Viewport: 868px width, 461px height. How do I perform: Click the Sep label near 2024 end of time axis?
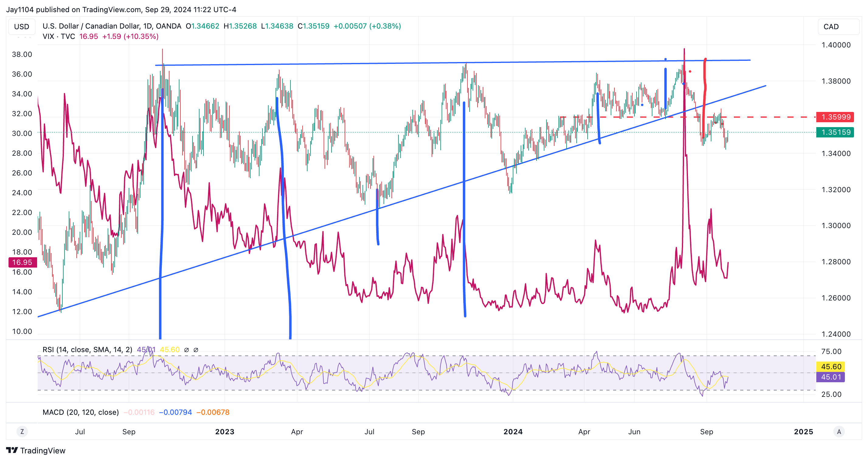coord(707,432)
